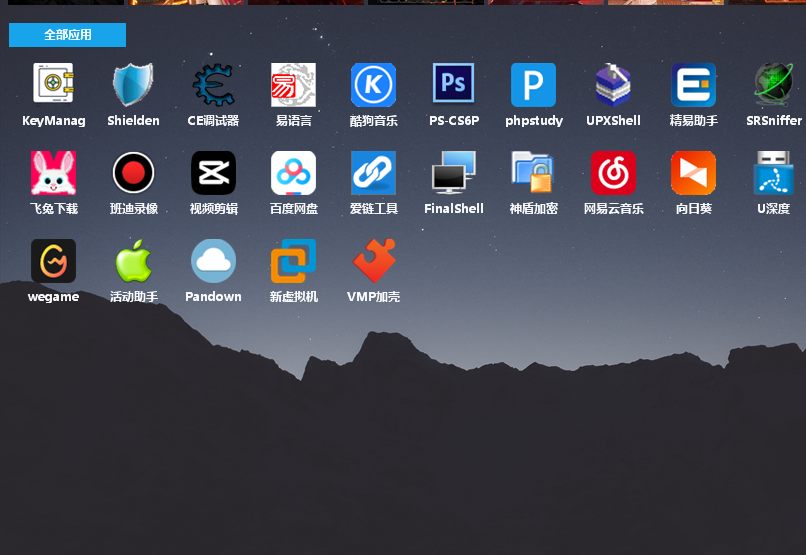Open 飞兔下载 rabbit icon
Viewport: 806px width, 555px height.
(x=53, y=173)
